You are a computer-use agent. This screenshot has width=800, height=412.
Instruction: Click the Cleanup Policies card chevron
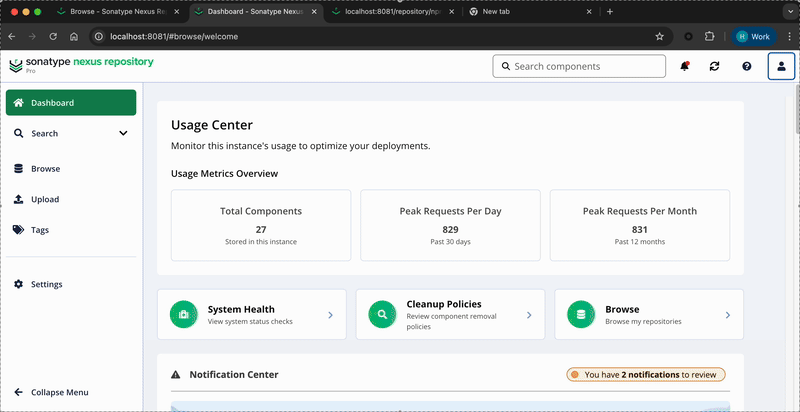click(x=529, y=315)
